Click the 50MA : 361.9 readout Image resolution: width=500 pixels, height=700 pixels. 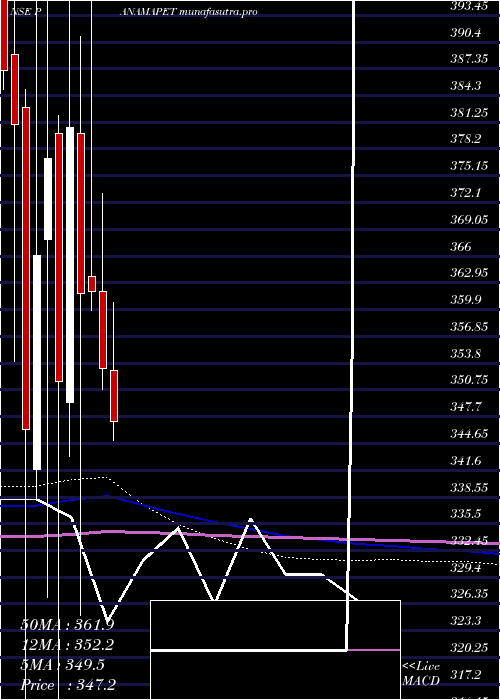pyautogui.click(x=67, y=625)
